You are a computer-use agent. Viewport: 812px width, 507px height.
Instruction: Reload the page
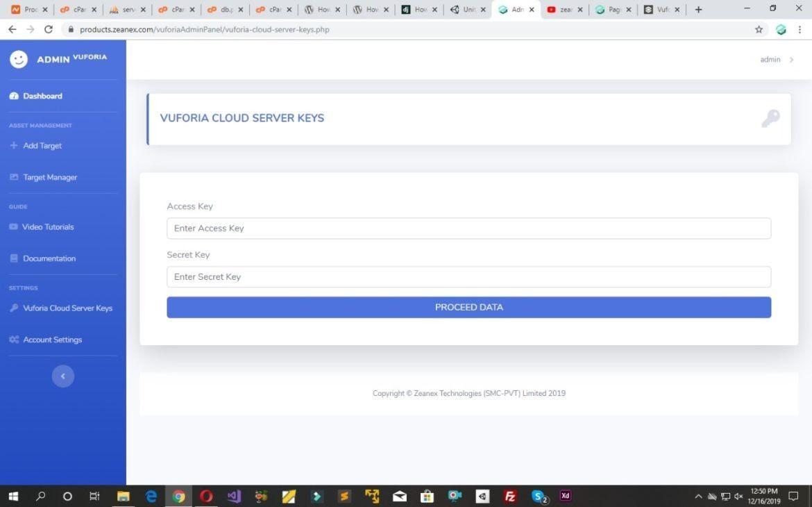(x=48, y=30)
